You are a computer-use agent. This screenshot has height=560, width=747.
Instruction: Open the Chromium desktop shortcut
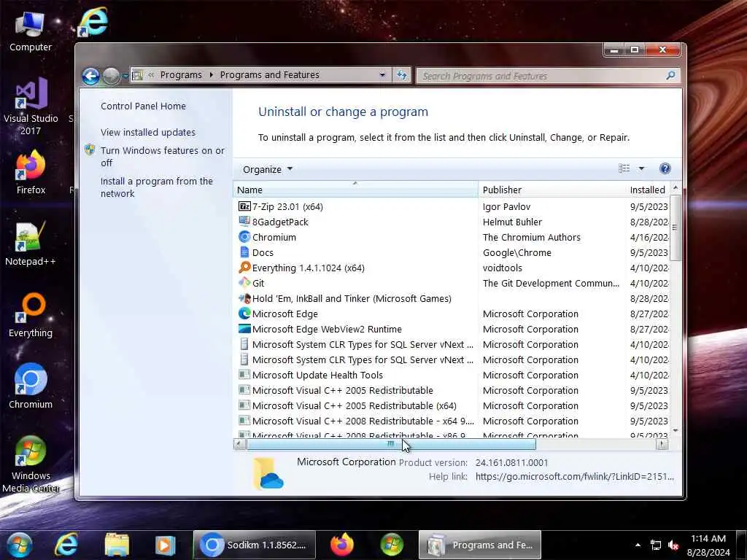coord(31,386)
